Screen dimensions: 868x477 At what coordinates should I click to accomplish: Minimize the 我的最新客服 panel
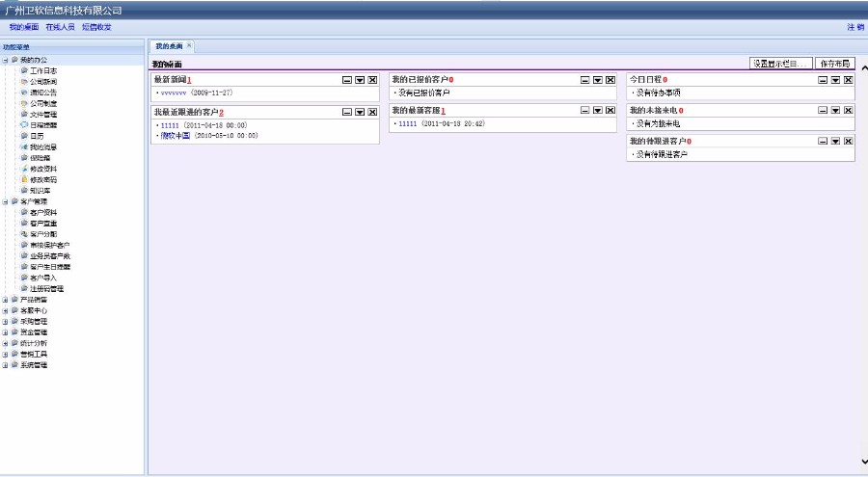pos(585,111)
